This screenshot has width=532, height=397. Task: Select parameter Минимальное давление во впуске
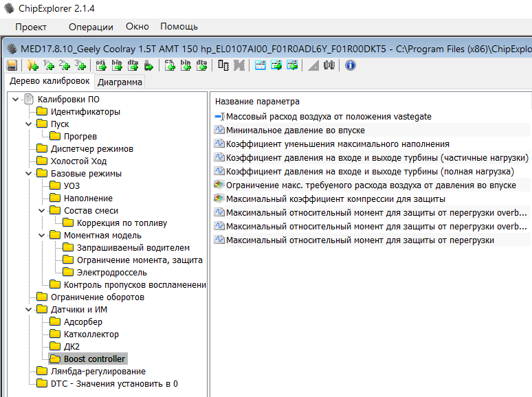(x=295, y=131)
